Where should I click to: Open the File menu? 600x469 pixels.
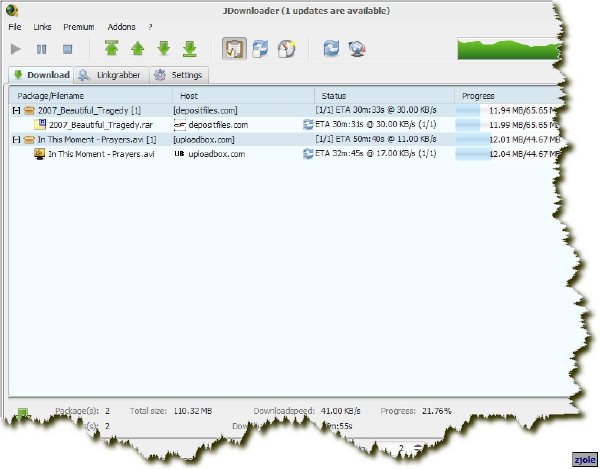click(15, 27)
